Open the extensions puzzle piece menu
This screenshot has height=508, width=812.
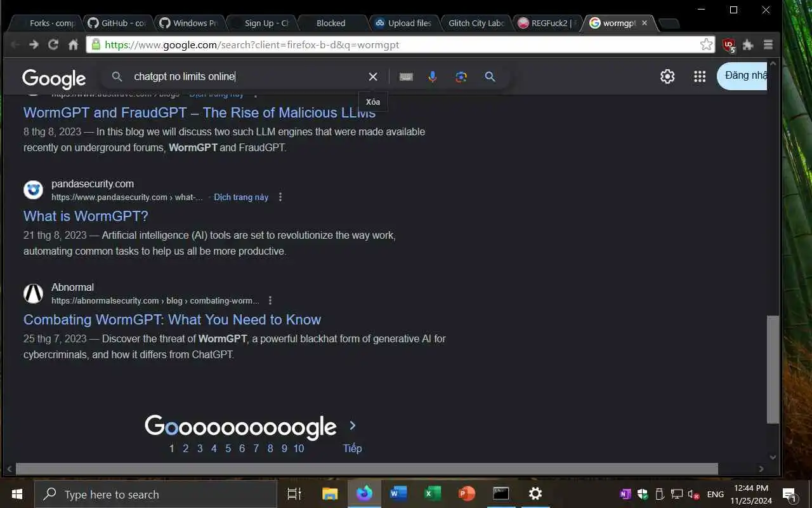749,44
